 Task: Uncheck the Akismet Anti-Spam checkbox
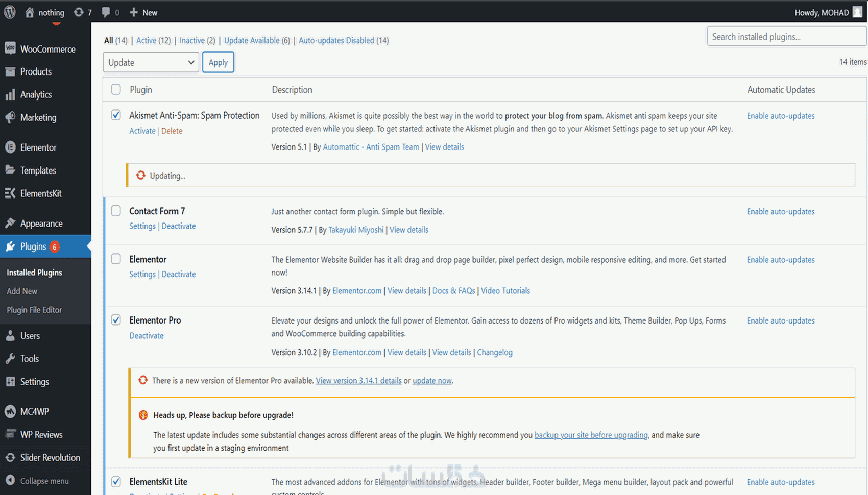click(x=116, y=115)
